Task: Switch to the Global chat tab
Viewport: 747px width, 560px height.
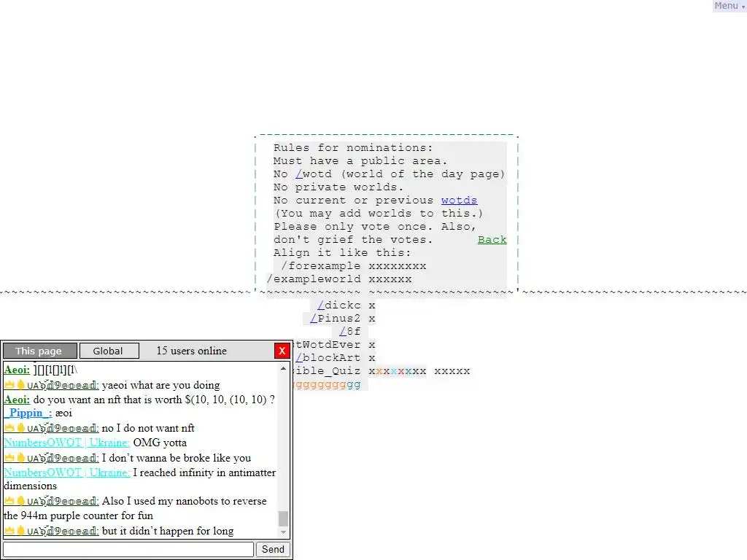Action: [109, 351]
